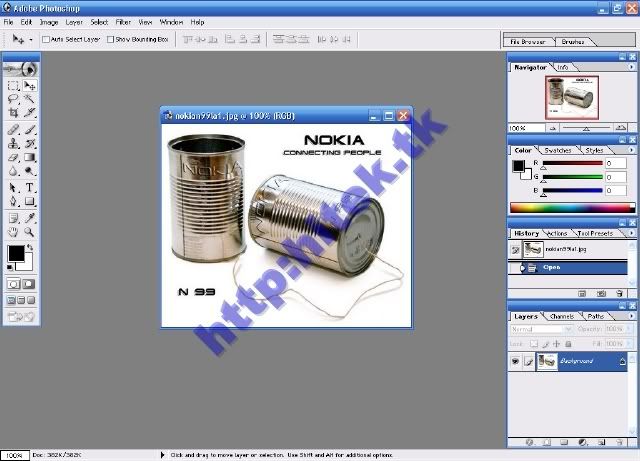This screenshot has height=461, width=640.
Task: Select the Move tool in the toolbox
Action: tap(29, 85)
